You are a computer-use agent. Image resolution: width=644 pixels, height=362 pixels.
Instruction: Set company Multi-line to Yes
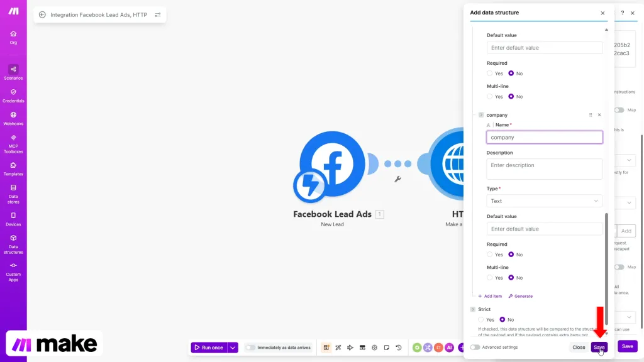pyautogui.click(x=489, y=278)
